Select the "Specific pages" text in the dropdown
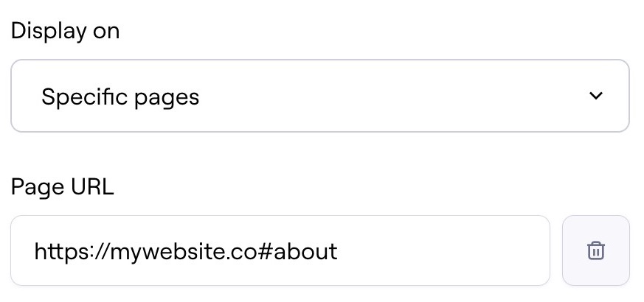644x302 pixels. point(120,97)
